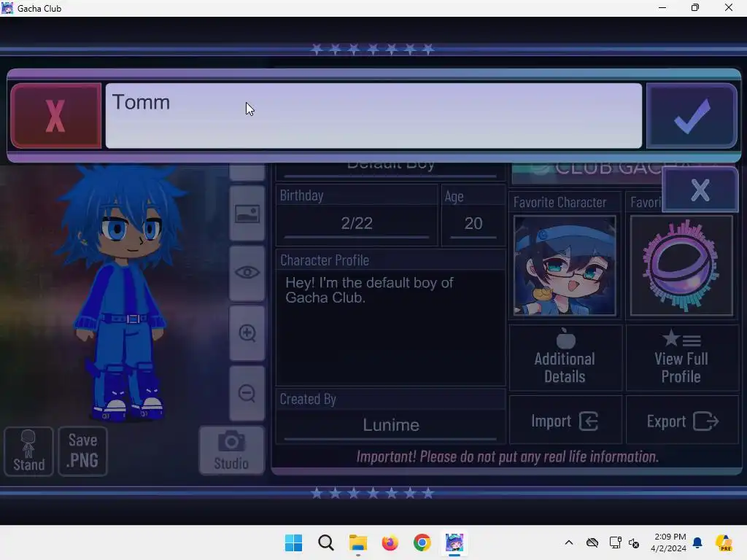Open Additional Details
The height and width of the screenshot is (560, 747).
(565, 357)
